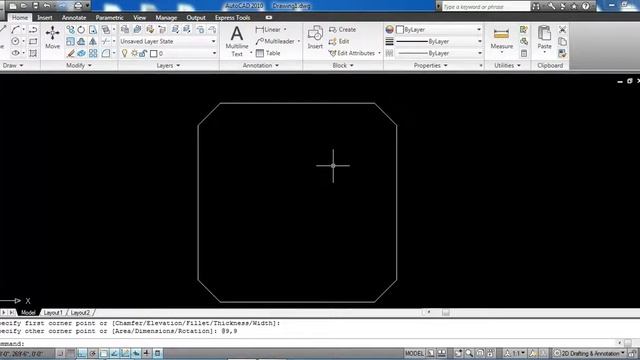640x360 pixels.
Task: Select the Scale tool in Modify panel
Action: pos(71,42)
